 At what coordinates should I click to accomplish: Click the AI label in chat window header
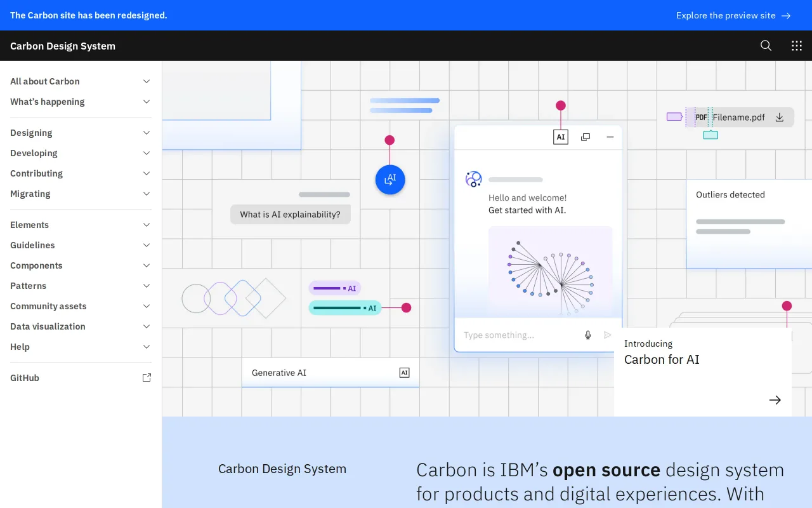tap(561, 137)
